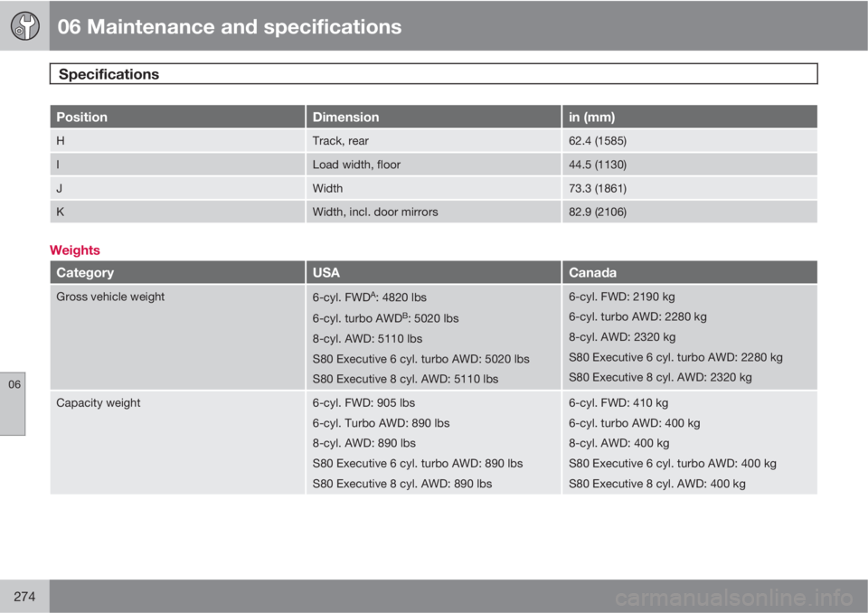Select '6-cyl. Turbo AWD: 890 lbs' entry

point(381,424)
